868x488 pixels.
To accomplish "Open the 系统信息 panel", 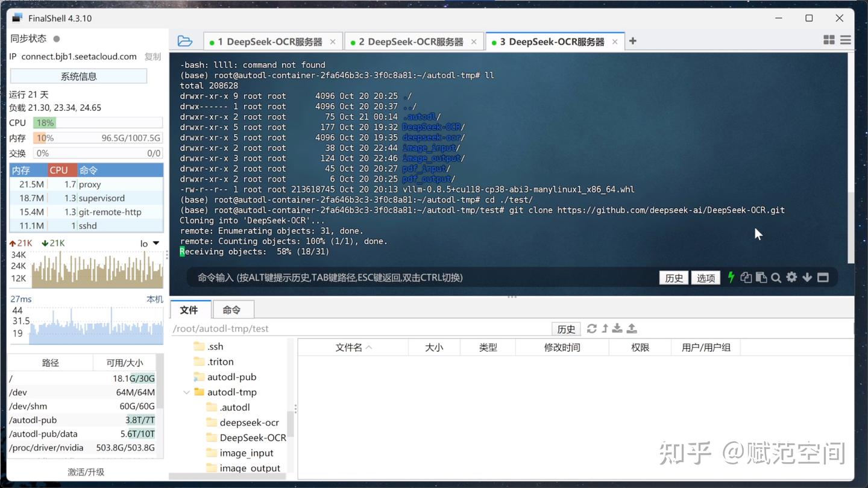I will click(78, 76).
